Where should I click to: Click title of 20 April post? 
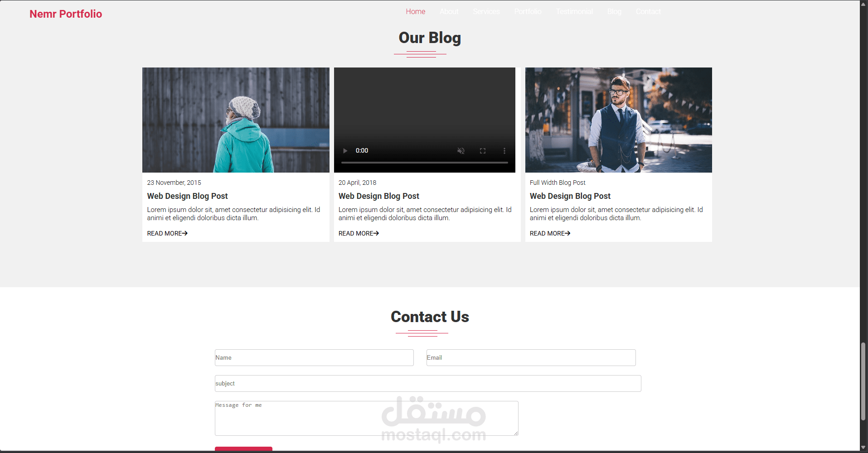coord(378,196)
